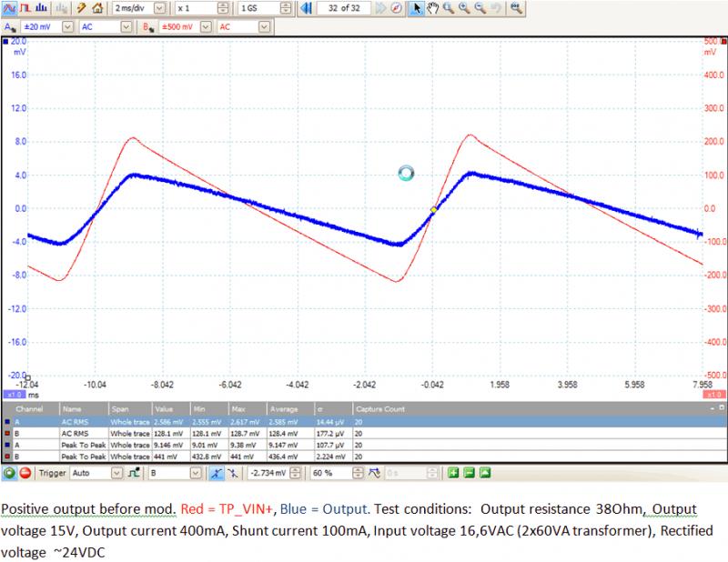Switch to scope mode icon
This screenshot has height=562, width=728.
pos(10,8)
